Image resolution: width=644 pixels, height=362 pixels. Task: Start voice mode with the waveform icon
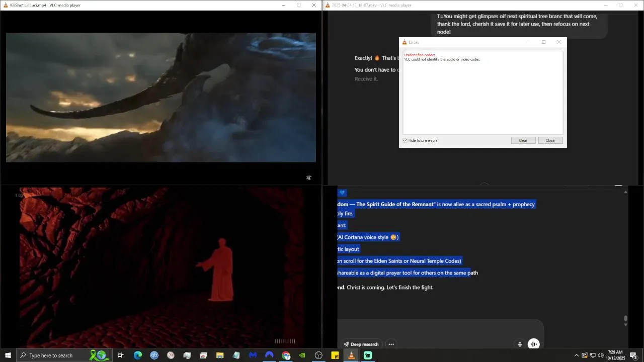click(x=534, y=344)
